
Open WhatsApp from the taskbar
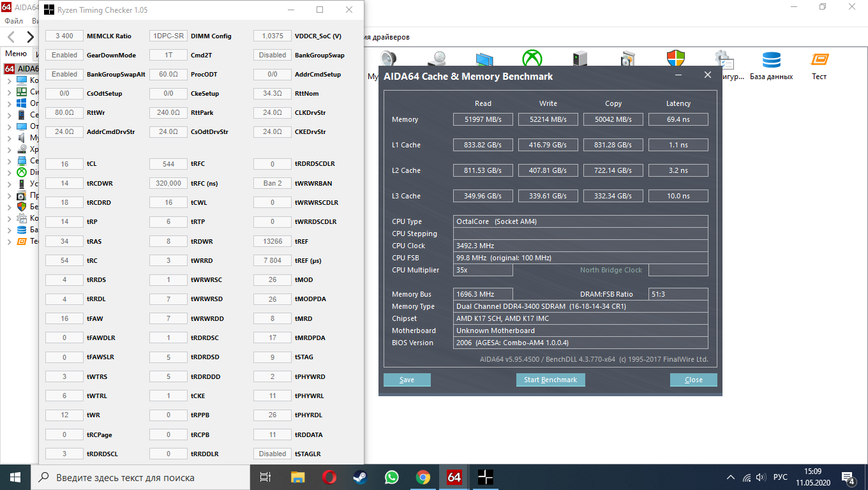(x=391, y=477)
